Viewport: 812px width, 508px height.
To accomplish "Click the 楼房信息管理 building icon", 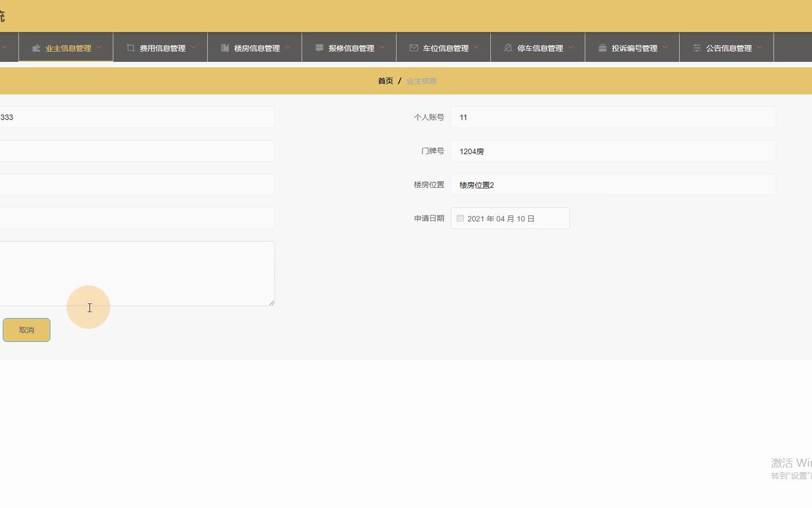I will point(225,48).
